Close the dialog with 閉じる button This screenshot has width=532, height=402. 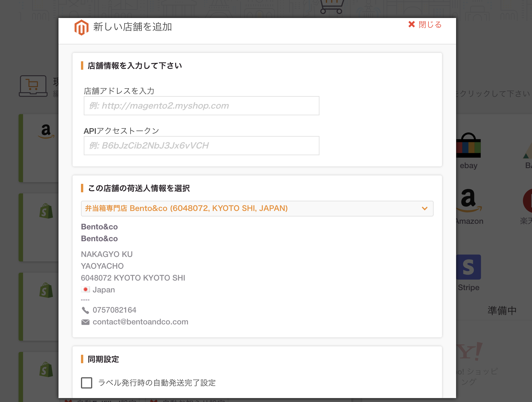[425, 25]
